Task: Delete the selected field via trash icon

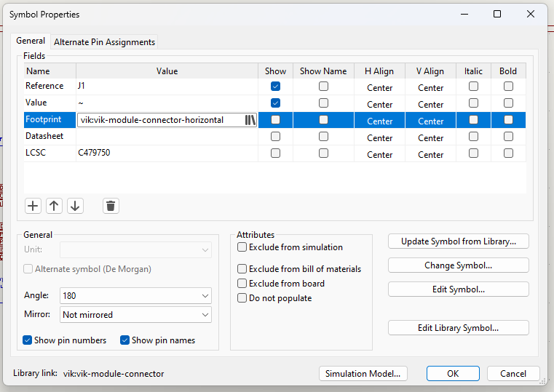Action: tap(111, 206)
